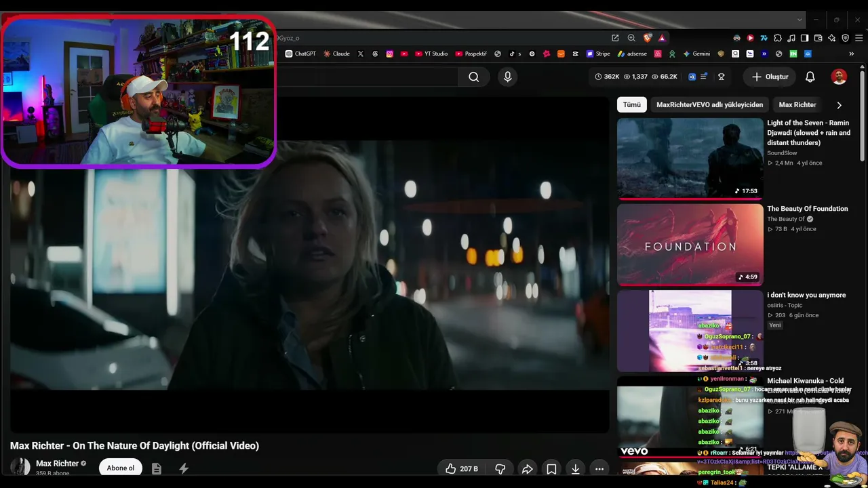The height and width of the screenshot is (488, 868).
Task: Open the Light of the Seven video thumbnail
Action: click(x=690, y=159)
